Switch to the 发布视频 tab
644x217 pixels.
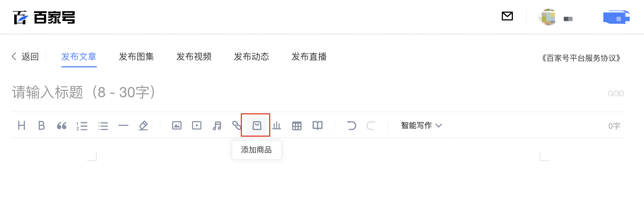[194, 57]
